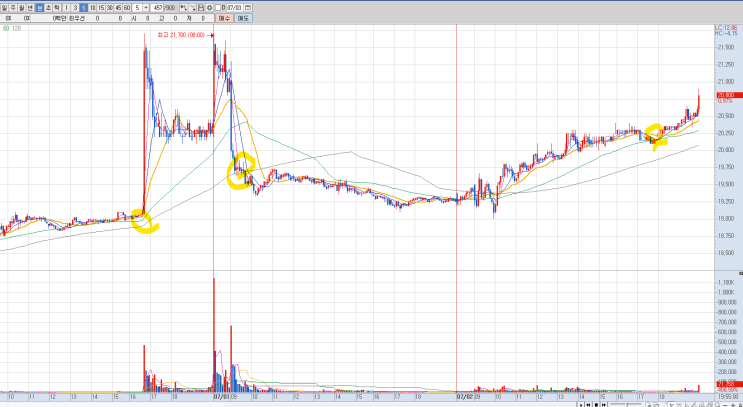This screenshot has width=743, height=407.
Task: Switch to daily (일) chart period
Action: pyautogui.click(x=6, y=7)
